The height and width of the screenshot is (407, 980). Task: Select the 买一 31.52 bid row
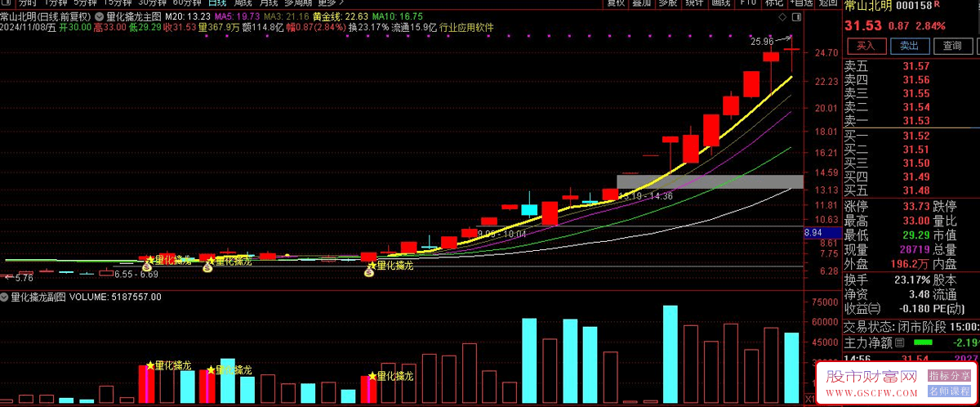click(x=911, y=136)
